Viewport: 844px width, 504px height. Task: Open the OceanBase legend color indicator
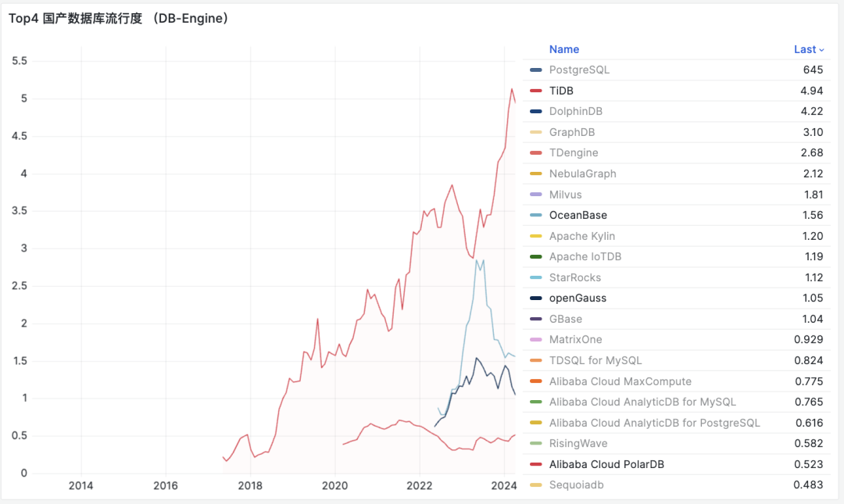point(535,216)
